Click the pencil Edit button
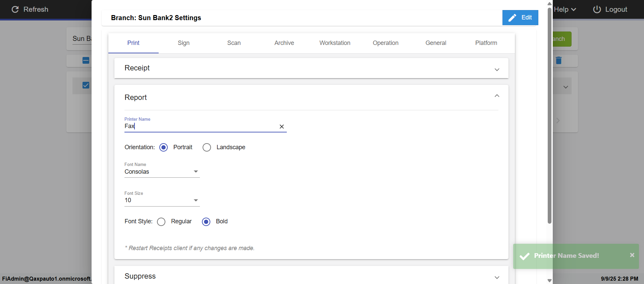 point(520,17)
